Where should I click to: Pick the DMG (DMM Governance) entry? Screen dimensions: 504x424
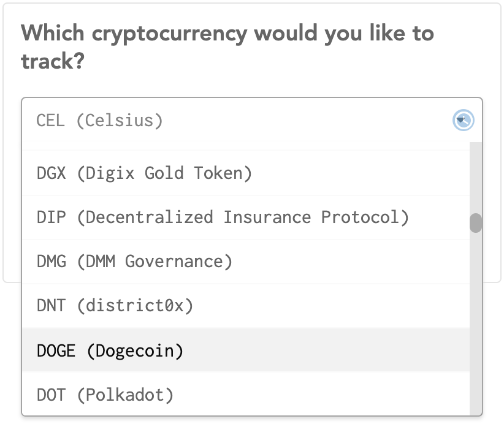coord(246,262)
